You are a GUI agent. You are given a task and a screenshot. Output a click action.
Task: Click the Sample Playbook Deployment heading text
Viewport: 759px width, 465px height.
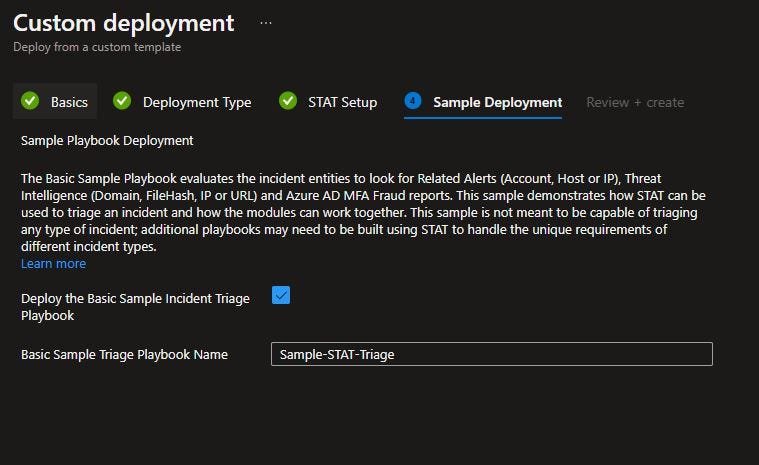coord(107,140)
